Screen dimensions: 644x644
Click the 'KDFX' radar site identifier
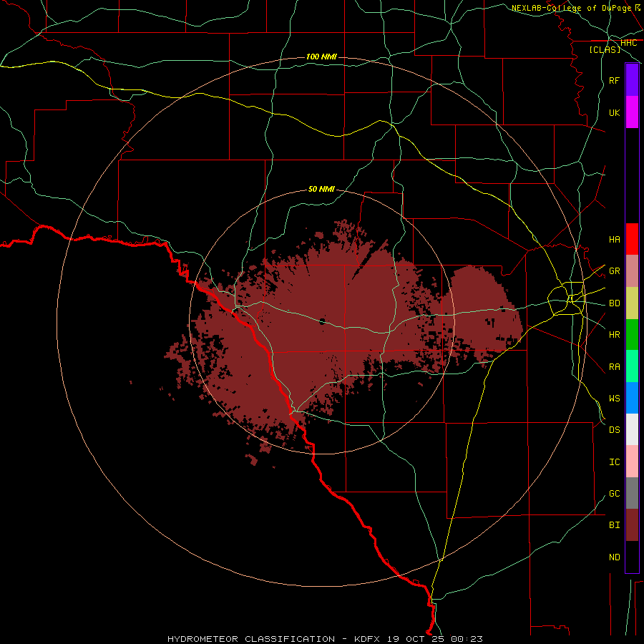point(367,639)
